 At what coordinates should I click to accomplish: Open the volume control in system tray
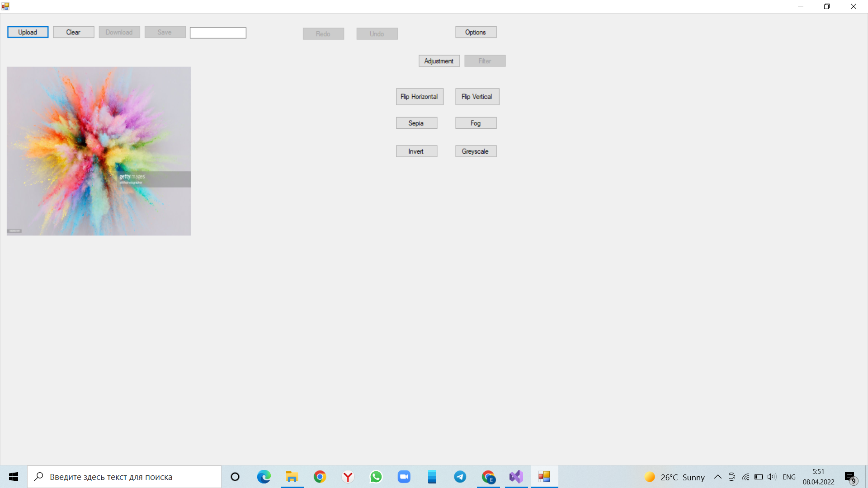point(771,477)
